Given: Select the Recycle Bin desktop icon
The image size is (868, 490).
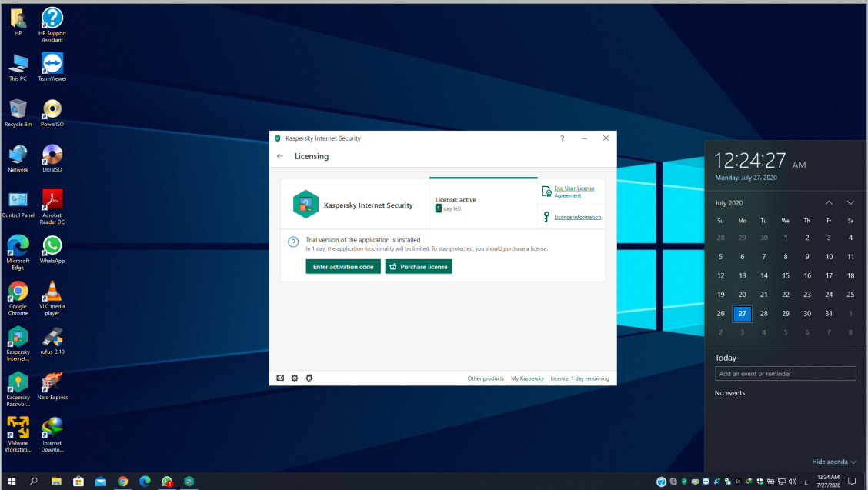Looking at the screenshot, I should tap(18, 113).
